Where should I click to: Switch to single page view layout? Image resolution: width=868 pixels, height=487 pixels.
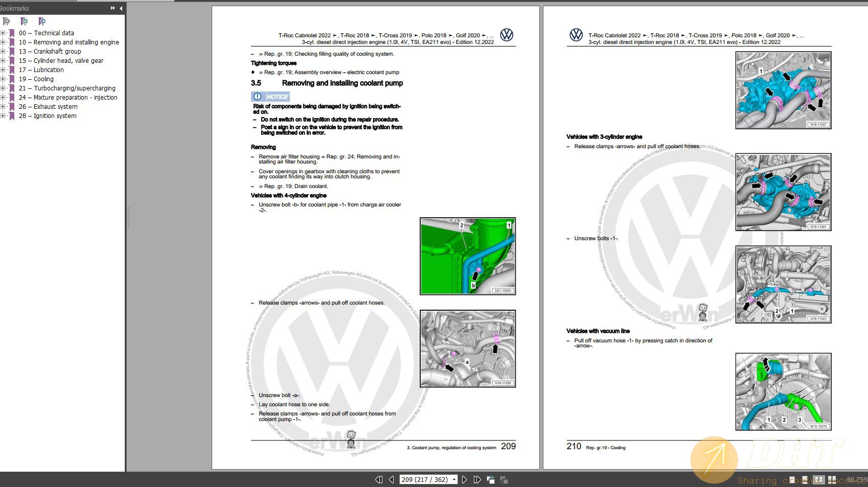[792, 480]
